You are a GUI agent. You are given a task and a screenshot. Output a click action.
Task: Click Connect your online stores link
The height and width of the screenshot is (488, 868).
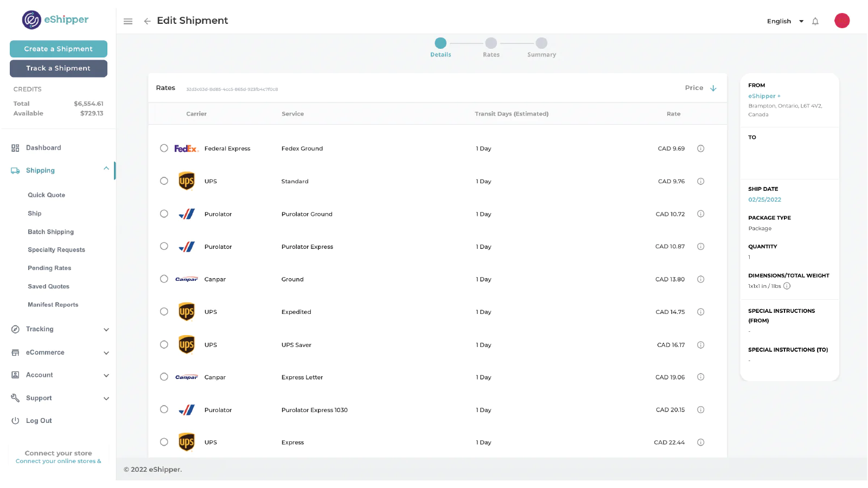[x=59, y=461]
